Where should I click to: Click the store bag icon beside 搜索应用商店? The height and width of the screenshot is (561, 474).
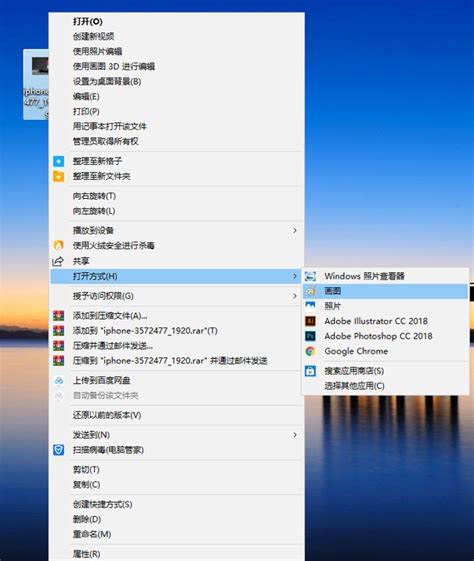click(x=310, y=371)
